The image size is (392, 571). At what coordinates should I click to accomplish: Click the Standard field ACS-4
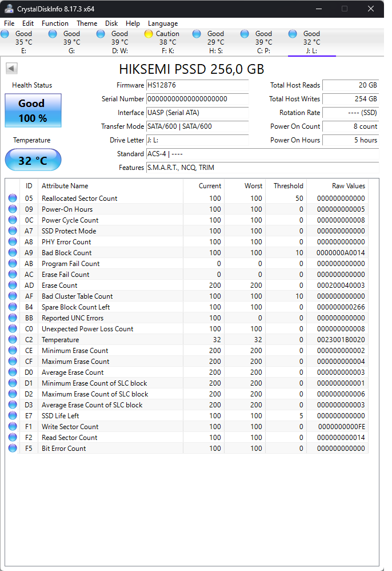(262, 154)
